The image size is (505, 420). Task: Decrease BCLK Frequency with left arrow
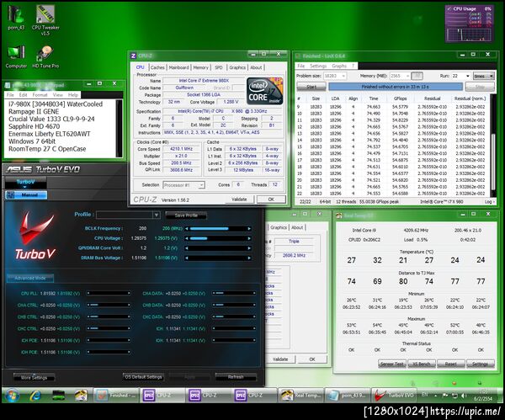click(x=187, y=229)
